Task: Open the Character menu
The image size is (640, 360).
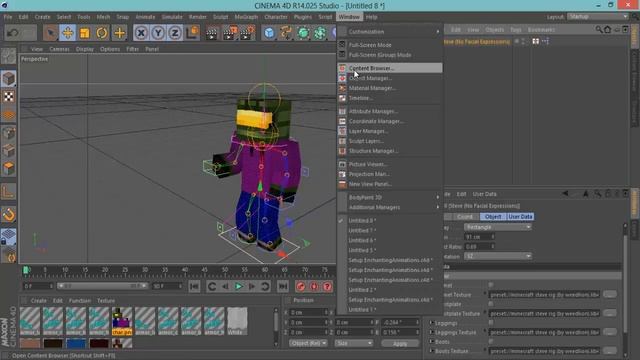Action: [x=276, y=17]
